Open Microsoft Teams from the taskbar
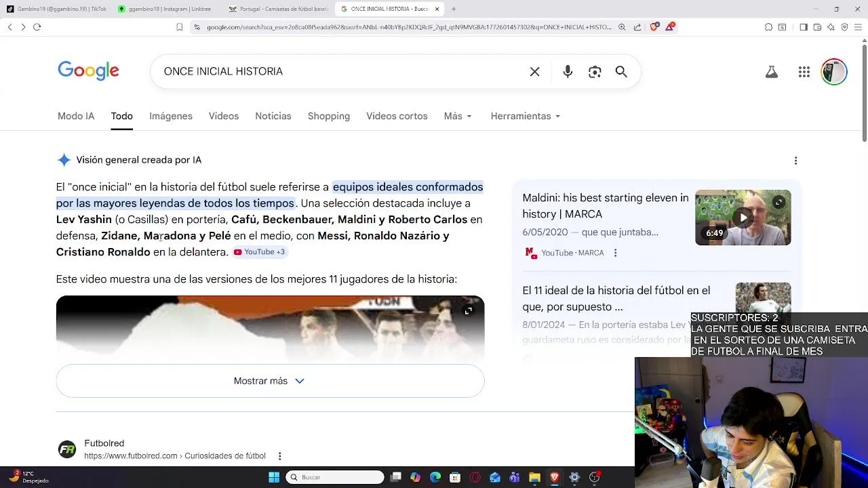This screenshot has width=868, height=488. pyautogui.click(x=515, y=477)
